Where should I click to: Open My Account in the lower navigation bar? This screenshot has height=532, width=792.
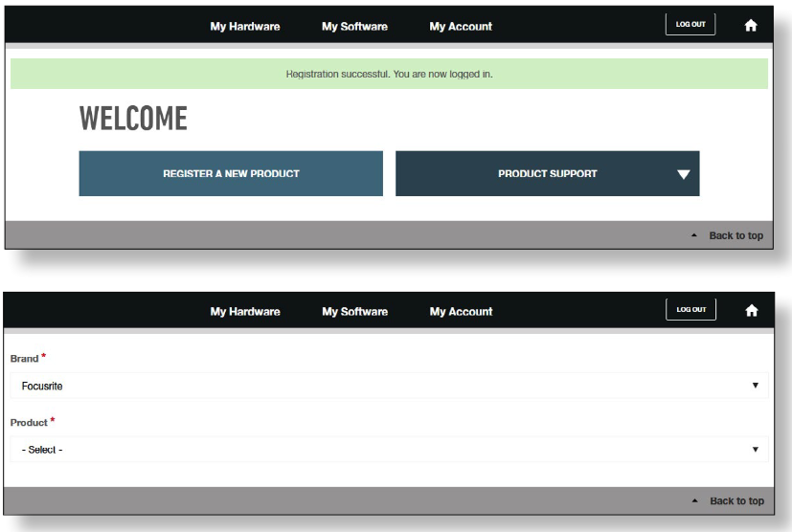coord(461,312)
